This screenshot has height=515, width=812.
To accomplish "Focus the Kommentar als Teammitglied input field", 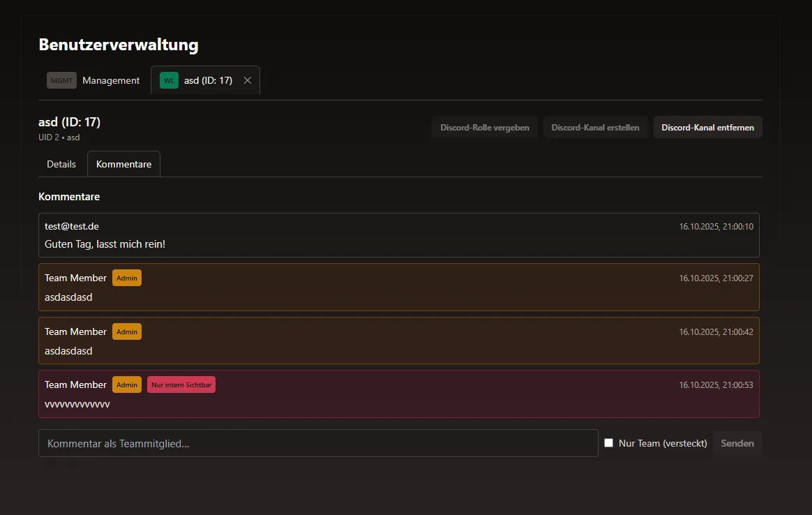I will click(318, 443).
